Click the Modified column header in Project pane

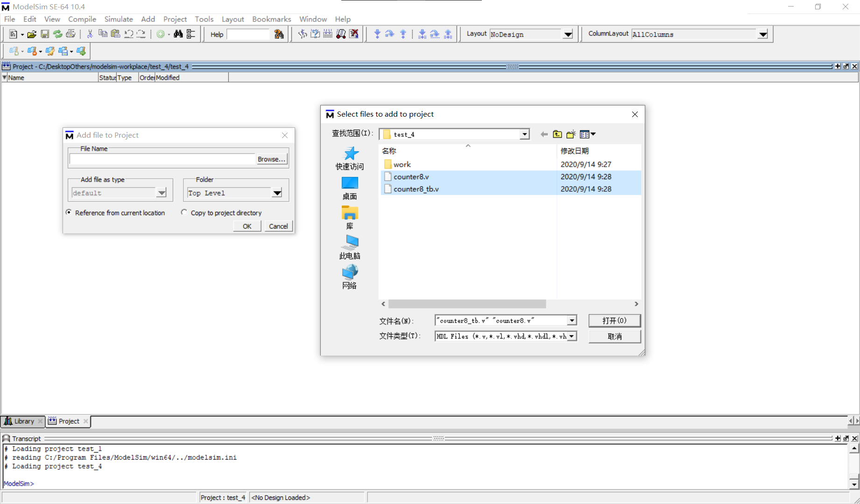[x=191, y=78]
